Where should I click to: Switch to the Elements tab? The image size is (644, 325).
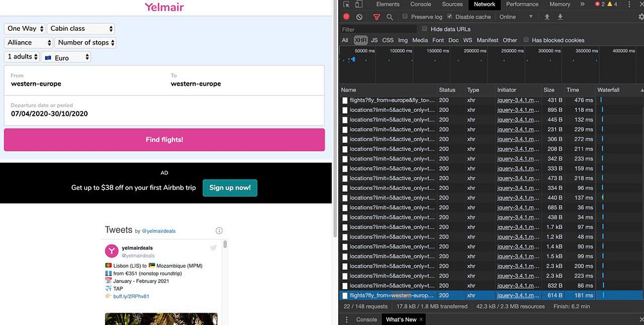[388, 4]
